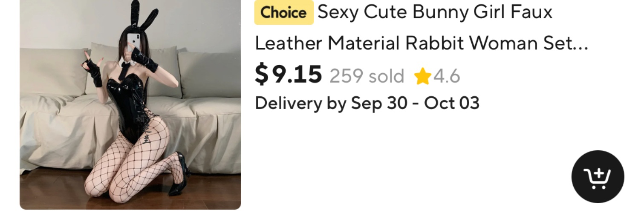The image size is (644, 213).
Task: Click the dollar sign before the price
Action: 261,75
